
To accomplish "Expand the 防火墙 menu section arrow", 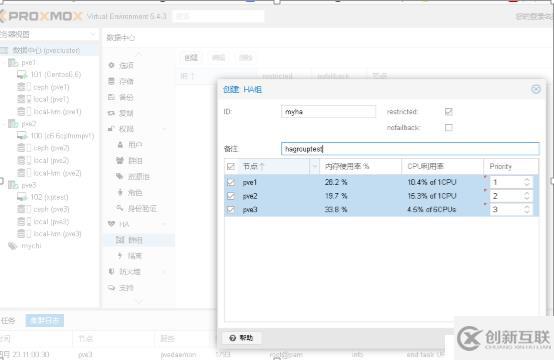I will click(164, 272).
